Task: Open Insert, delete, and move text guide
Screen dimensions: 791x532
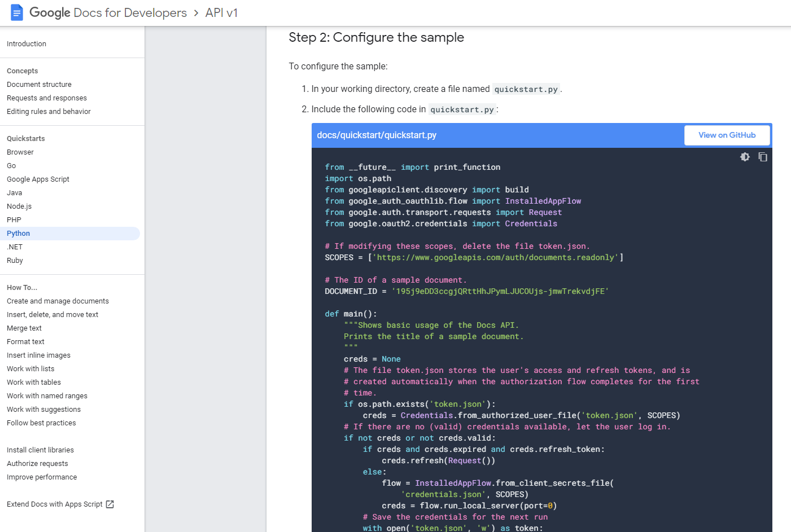Action: 53,315
